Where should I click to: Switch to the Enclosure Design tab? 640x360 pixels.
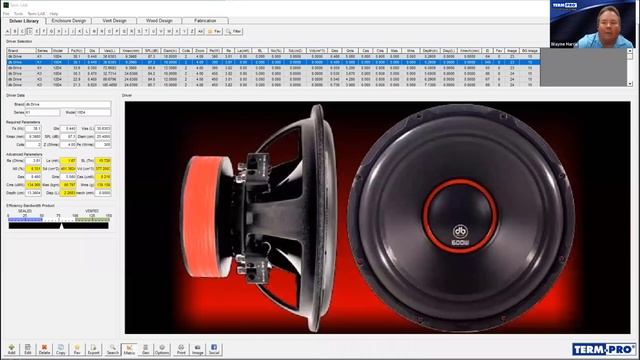pyautogui.click(x=69, y=20)
